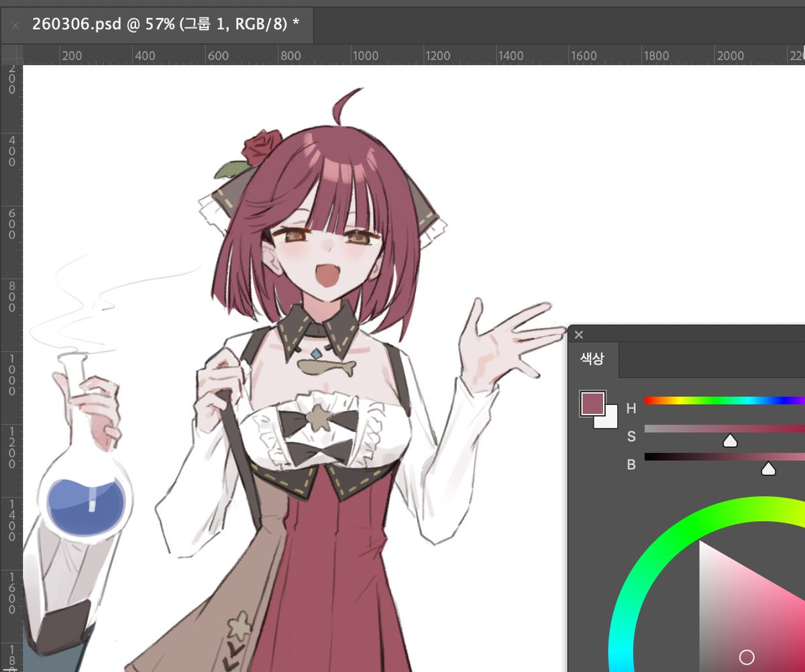Switch to the 색상 panel tab

tap(592, 359)
